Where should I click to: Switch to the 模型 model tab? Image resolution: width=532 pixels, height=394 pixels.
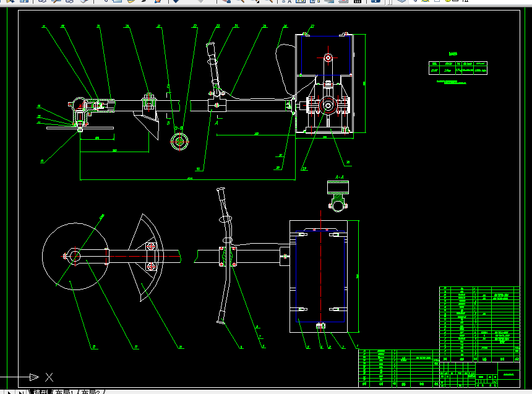coord(40,392)
